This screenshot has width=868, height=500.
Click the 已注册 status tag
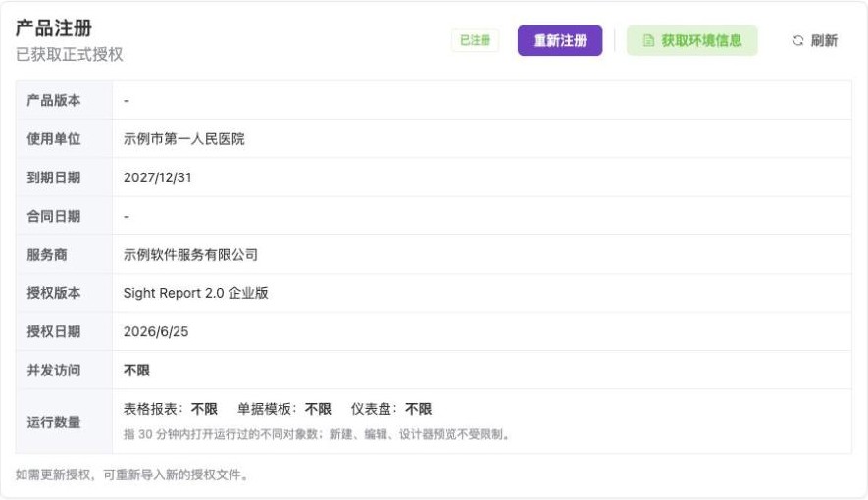[x=475, y=40]
